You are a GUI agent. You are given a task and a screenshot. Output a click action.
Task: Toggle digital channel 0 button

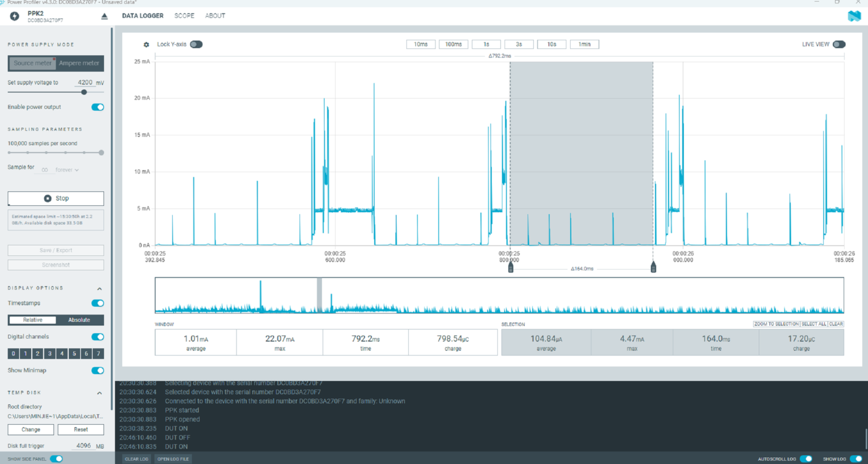tap(14, 354)
